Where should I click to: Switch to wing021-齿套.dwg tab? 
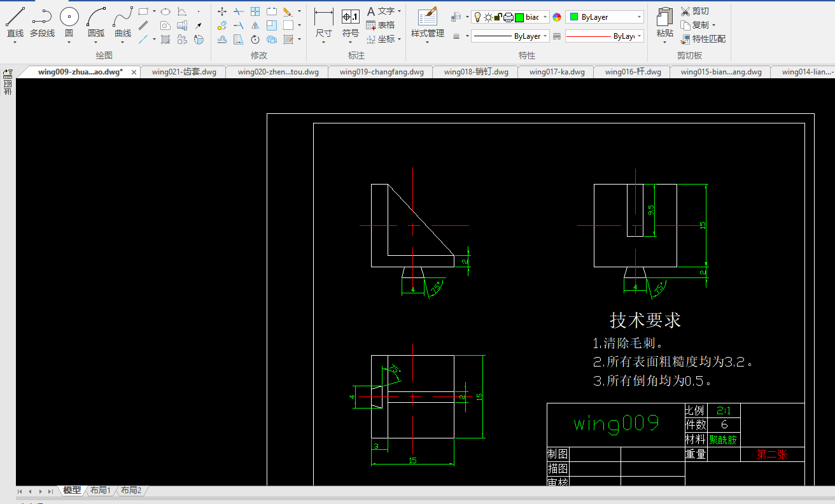[x=184, y=72]
